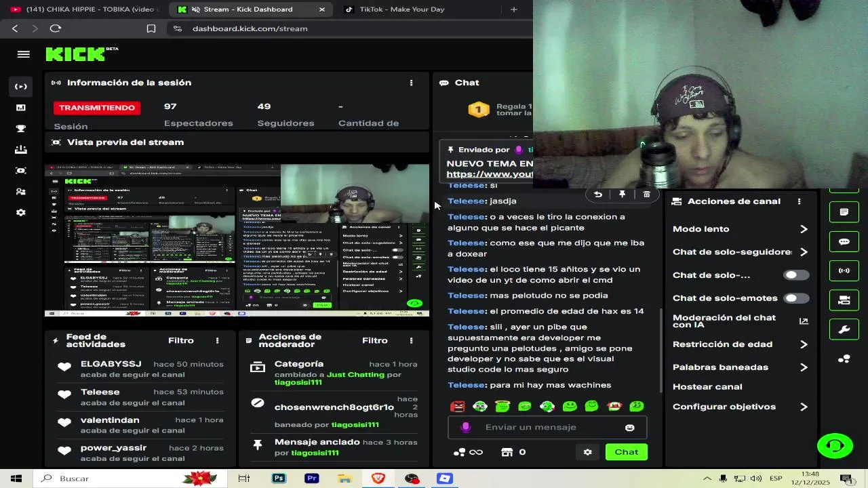Open the emoji picker in message box
Image resolution: width=868 pixels, height=488 pixels.
click(x=630, y=428)
